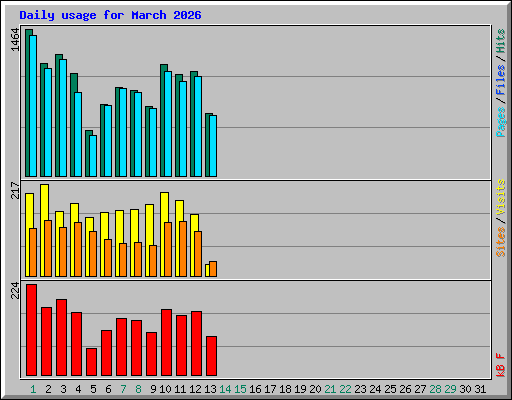Click day 15 on the x-axis

point(240,389)
